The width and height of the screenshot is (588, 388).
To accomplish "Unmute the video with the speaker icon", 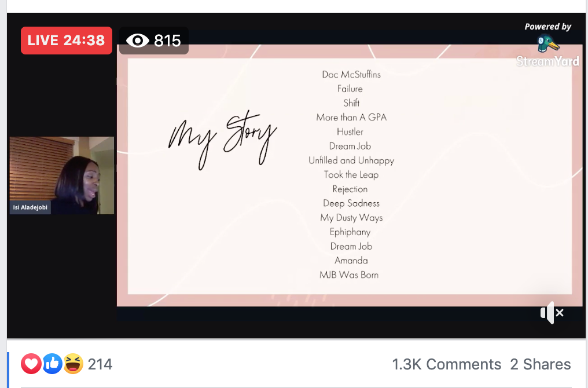I will [x=552, y=313].
